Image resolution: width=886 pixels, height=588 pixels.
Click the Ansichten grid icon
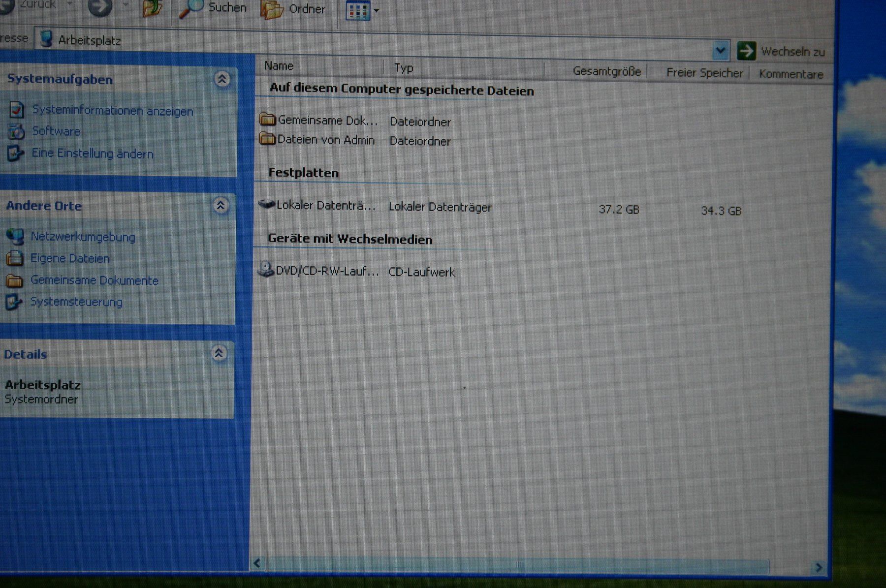click(358, 11)
